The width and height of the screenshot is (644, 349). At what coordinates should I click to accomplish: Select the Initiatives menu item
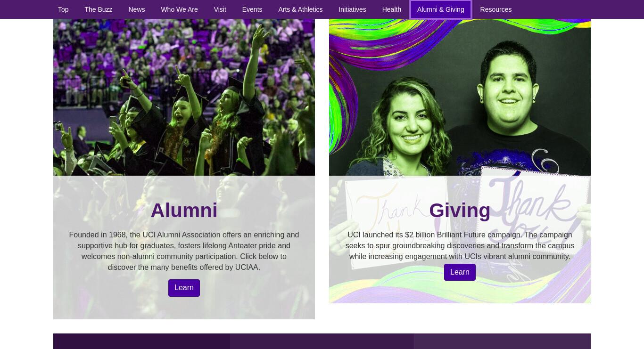[x=352, y=9]
